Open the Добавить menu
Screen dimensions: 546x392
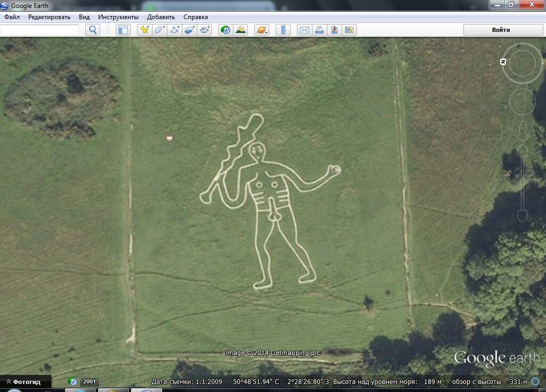[161, 17]
